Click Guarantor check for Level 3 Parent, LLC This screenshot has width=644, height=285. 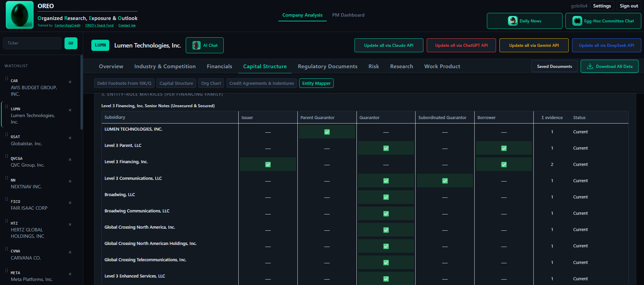(386, 148)
